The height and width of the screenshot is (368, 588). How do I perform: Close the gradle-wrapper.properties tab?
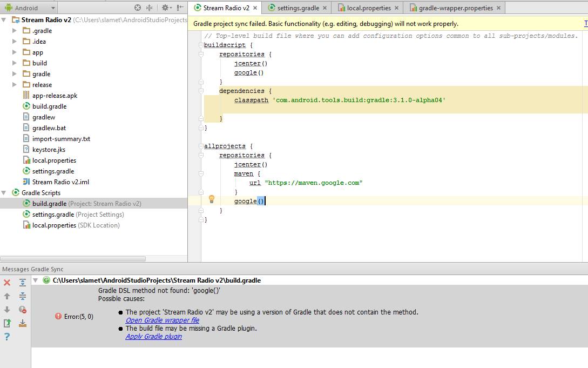498,8
